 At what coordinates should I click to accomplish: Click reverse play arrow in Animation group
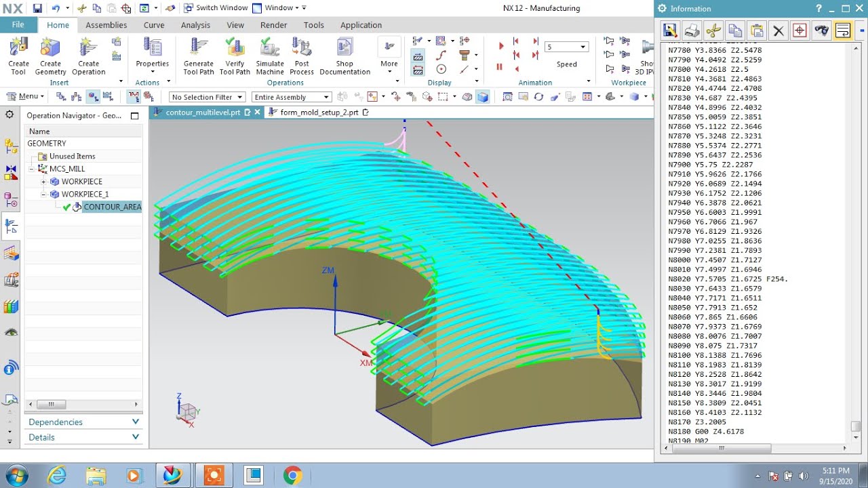[x=517, y=68]
